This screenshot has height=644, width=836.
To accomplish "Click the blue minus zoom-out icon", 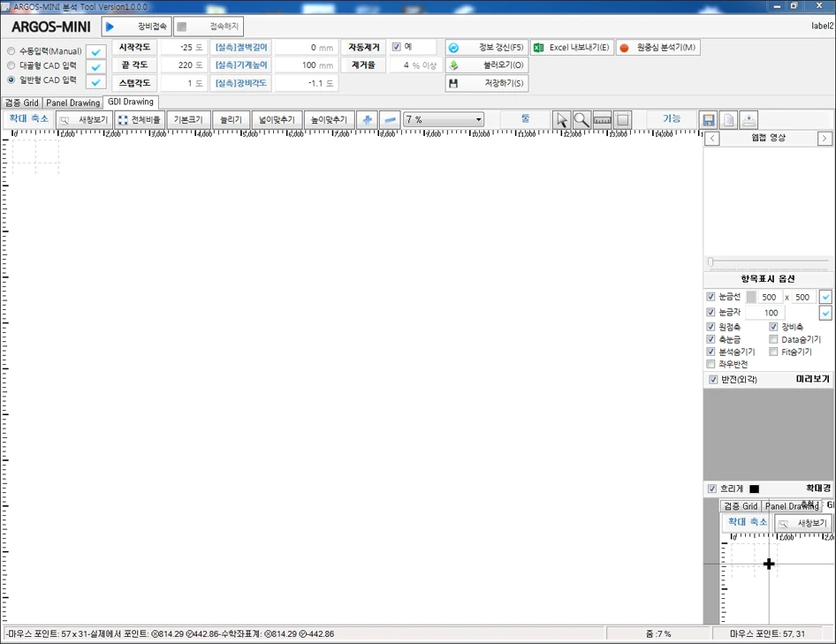I will [390, 120].
